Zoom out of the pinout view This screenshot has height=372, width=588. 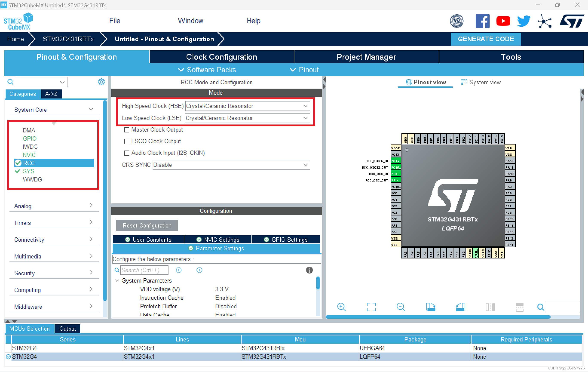(400, 307)
